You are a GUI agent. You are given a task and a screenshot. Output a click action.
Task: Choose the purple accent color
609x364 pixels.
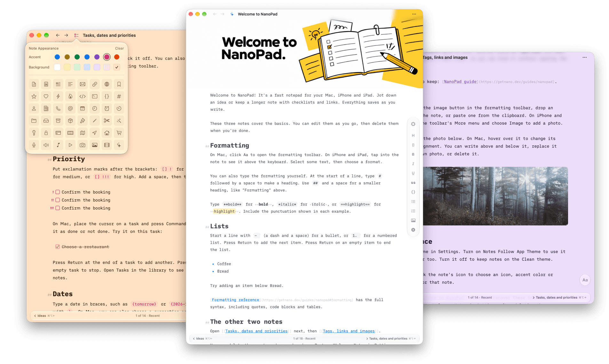click(x=97, y=57)
